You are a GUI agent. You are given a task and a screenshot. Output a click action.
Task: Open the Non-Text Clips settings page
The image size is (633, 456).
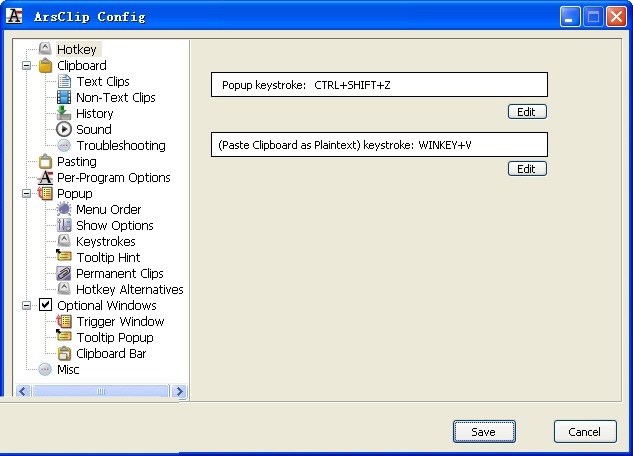pyautogui.click(x=116, y=97)
